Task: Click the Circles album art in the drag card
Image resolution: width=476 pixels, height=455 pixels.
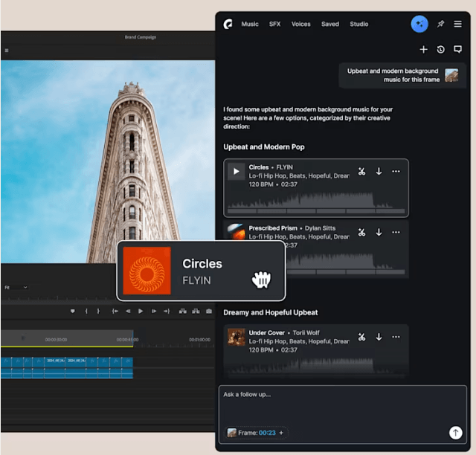Action: pyautogui.click(x=147, y=271)
